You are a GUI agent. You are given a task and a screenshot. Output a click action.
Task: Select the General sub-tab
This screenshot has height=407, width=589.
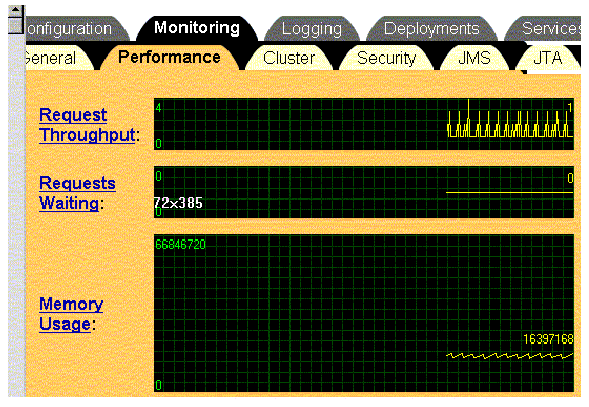pyautogui.click(x=56, y=58)
